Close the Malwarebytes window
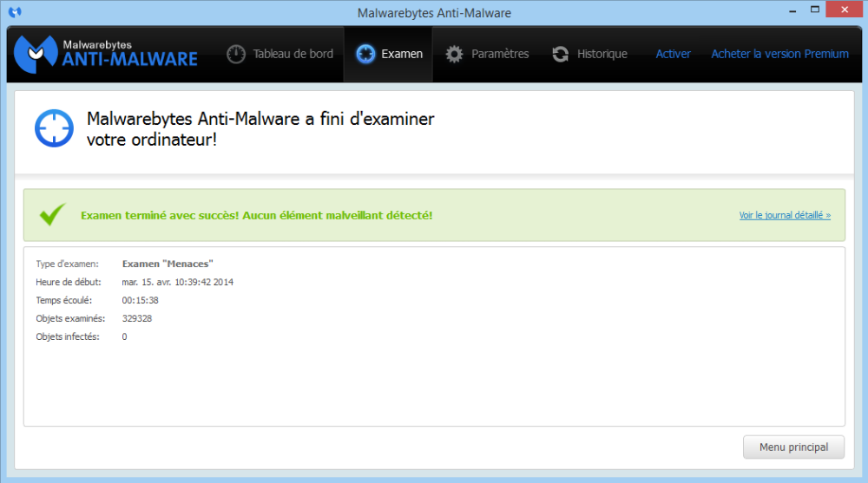This screenshot has height=483, width=868. tap(845, 10)
